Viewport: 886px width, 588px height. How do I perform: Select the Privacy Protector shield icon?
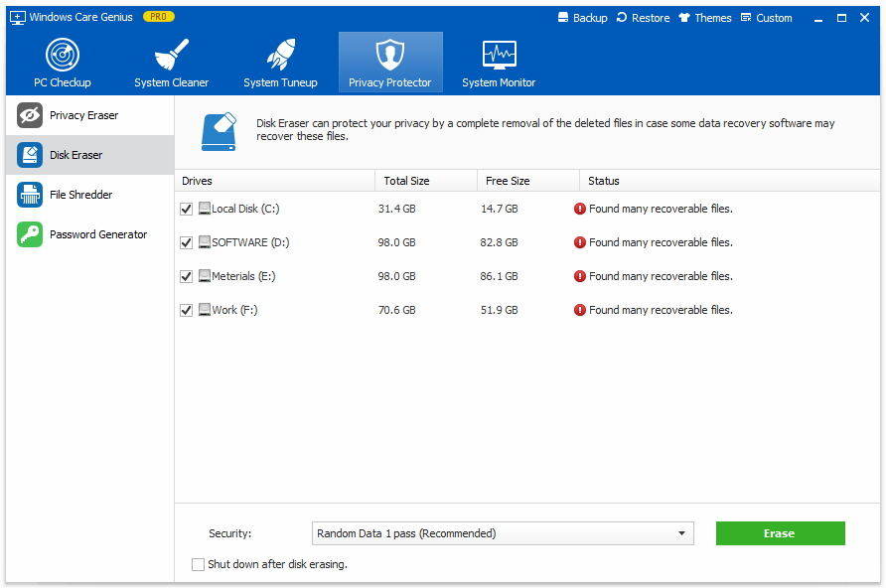[x=390, y=55]
